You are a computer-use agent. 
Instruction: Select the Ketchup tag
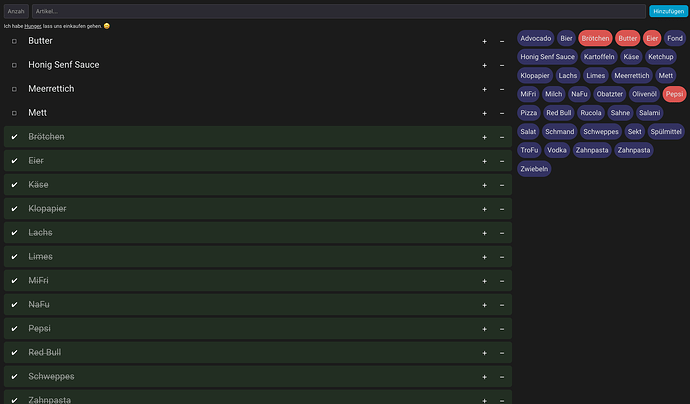pos(661,57)
